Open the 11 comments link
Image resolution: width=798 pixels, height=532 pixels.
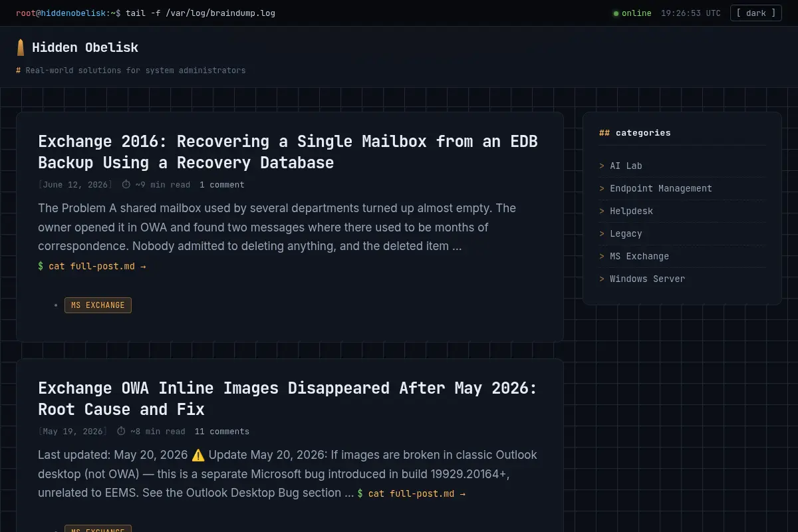pos(222,432)
